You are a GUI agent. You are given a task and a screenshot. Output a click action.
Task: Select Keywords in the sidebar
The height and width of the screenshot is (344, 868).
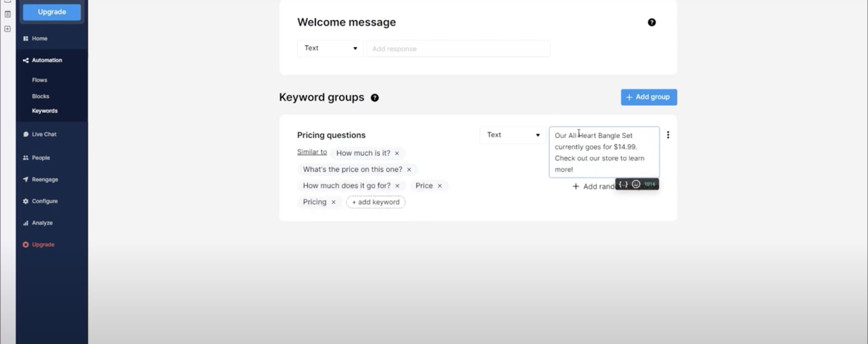[x=45, y=111]
